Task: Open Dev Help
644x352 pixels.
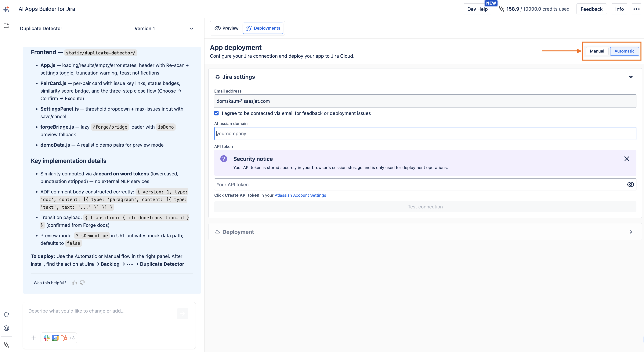Action: [x=477, y=9]
